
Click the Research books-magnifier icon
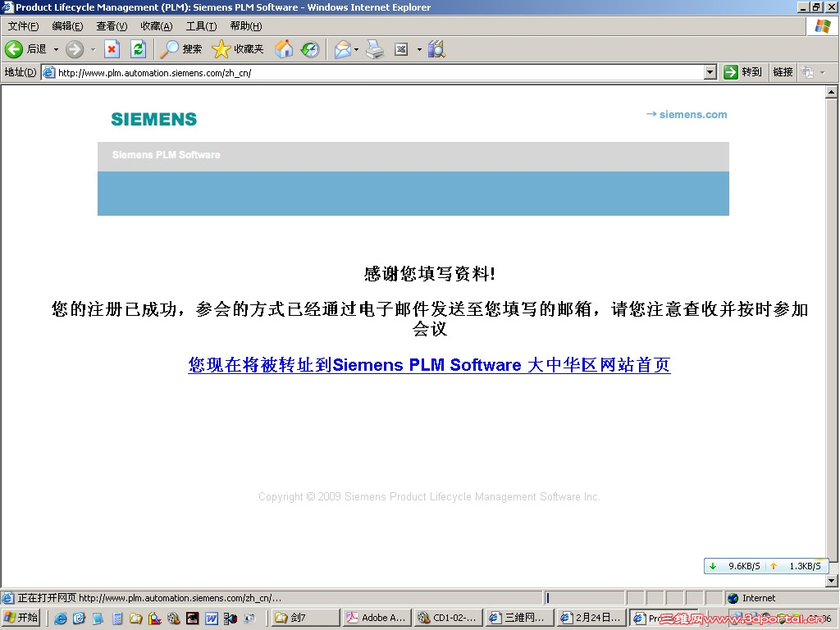[436, 49]
